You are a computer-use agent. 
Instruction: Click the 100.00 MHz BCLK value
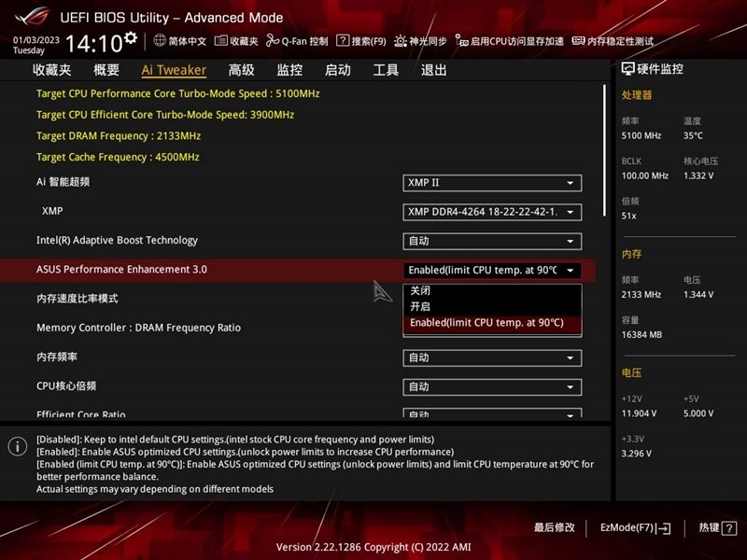click(x=644, y=175)
